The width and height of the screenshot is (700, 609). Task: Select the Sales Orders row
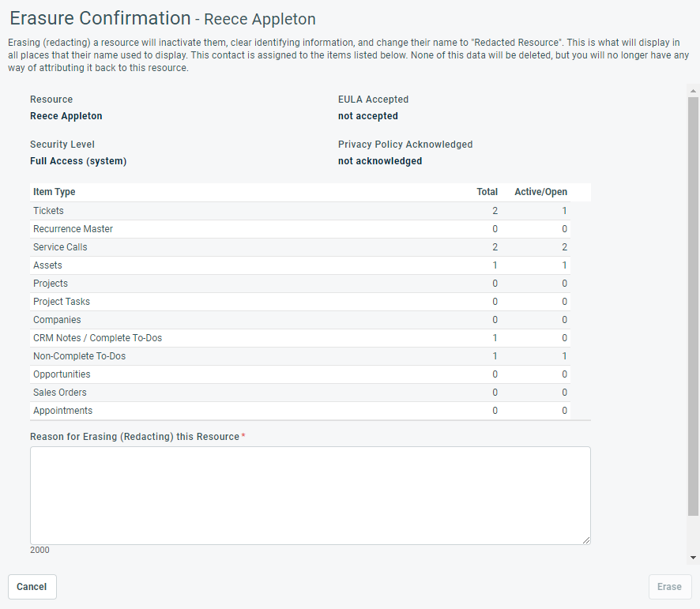(x=300, y=393)
